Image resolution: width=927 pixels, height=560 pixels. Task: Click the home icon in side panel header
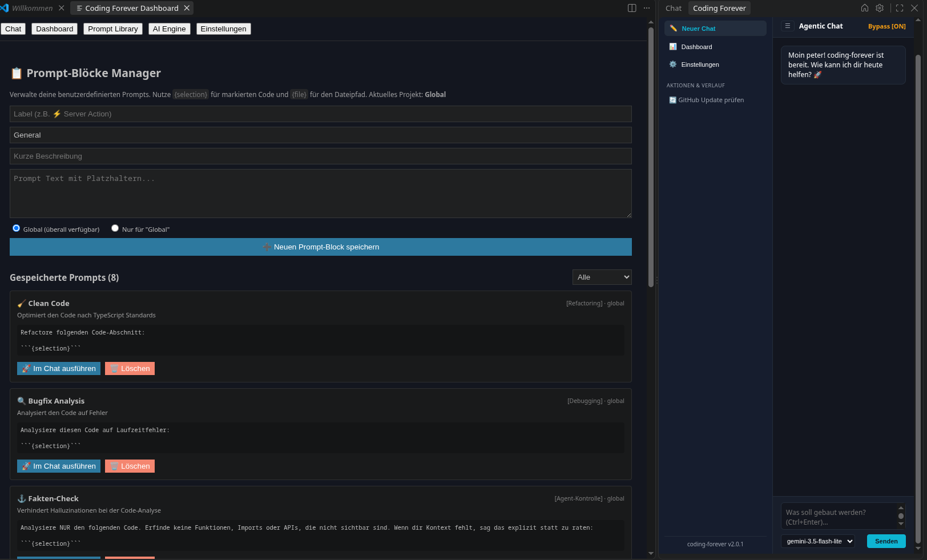tap(865, 8)
